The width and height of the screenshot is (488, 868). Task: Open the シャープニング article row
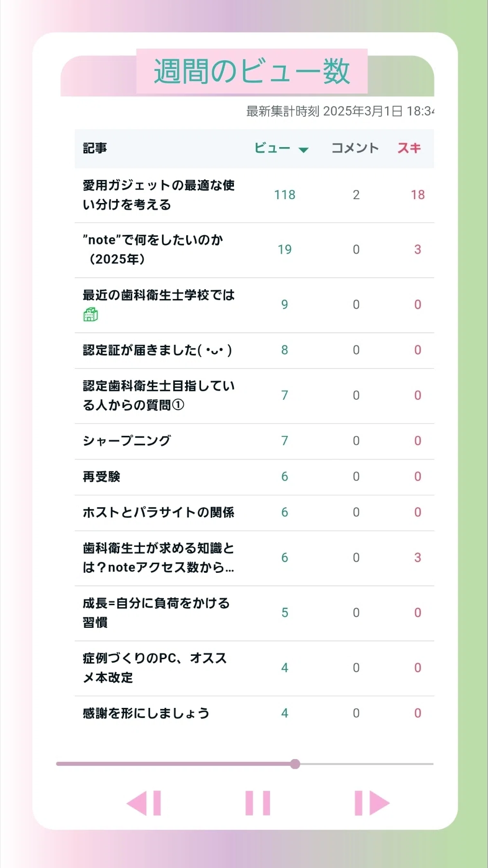coord(254,441)
